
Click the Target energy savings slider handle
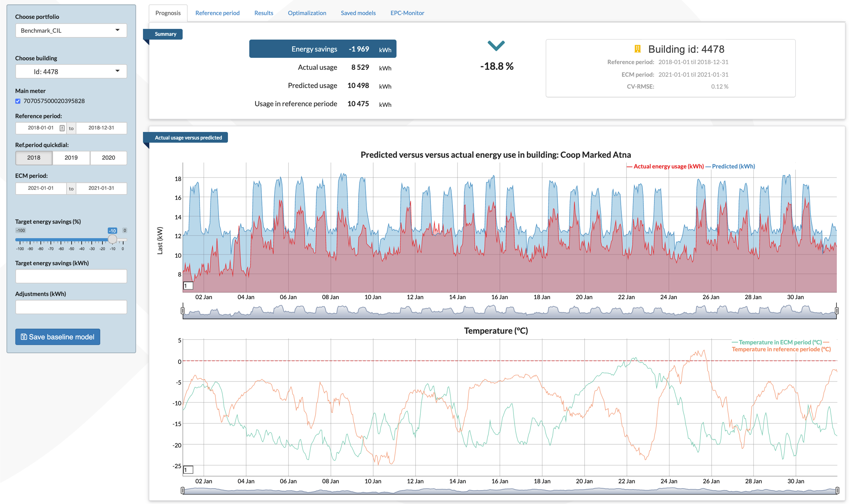[x=113, y=239]
